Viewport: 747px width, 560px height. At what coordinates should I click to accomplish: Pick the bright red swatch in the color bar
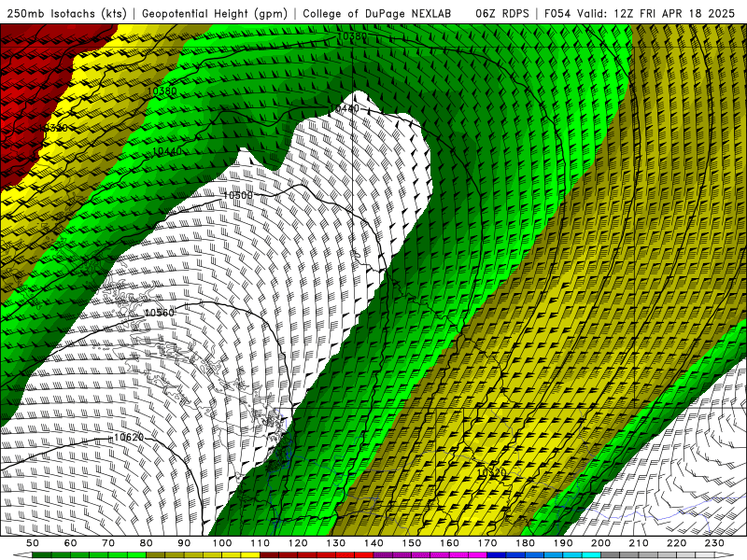click(363, 554)
